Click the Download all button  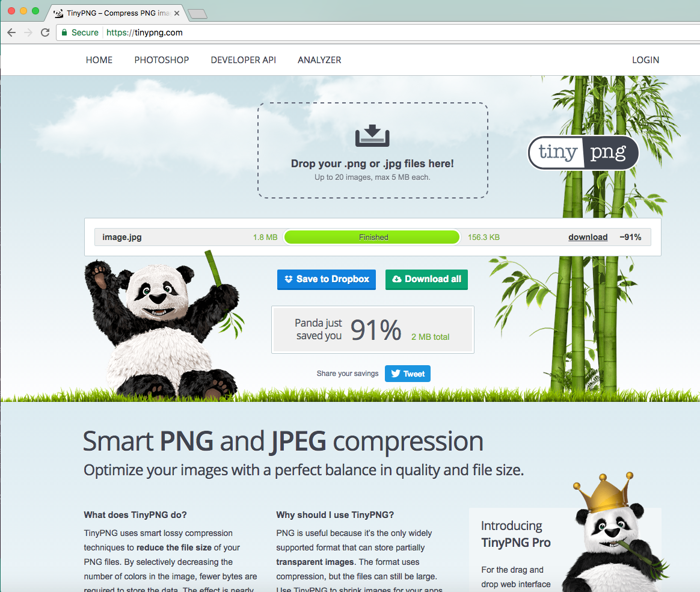pos(426,280)
